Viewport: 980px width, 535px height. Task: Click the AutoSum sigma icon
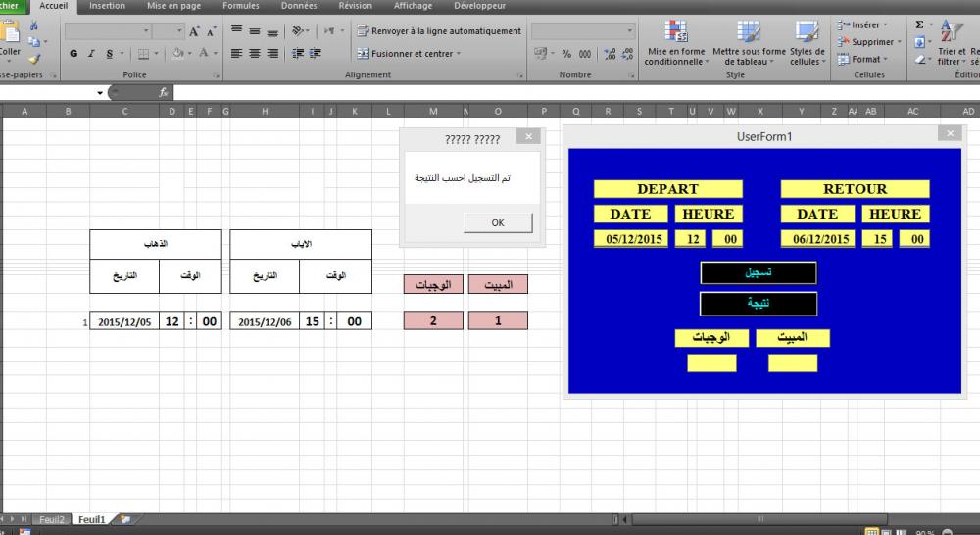point(919,25)
